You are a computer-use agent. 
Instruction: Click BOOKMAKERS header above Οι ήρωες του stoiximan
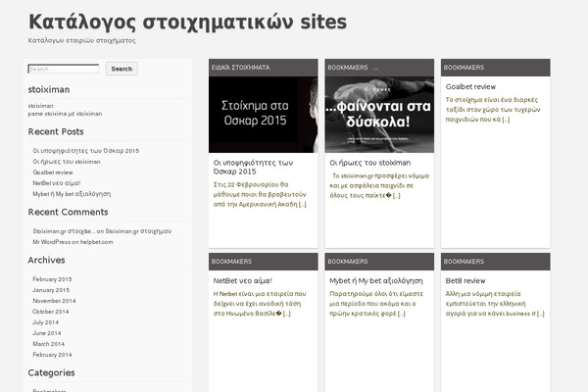pos(348,68)
